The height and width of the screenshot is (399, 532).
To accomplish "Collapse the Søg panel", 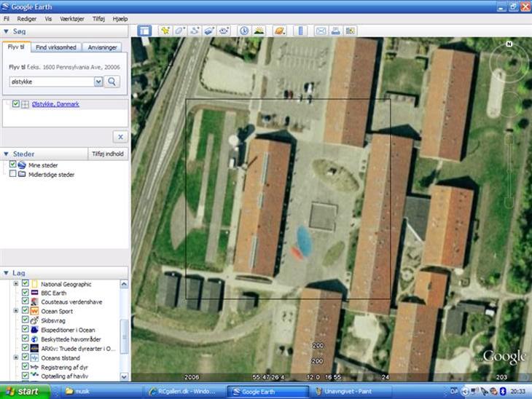I will coord(6,31).
